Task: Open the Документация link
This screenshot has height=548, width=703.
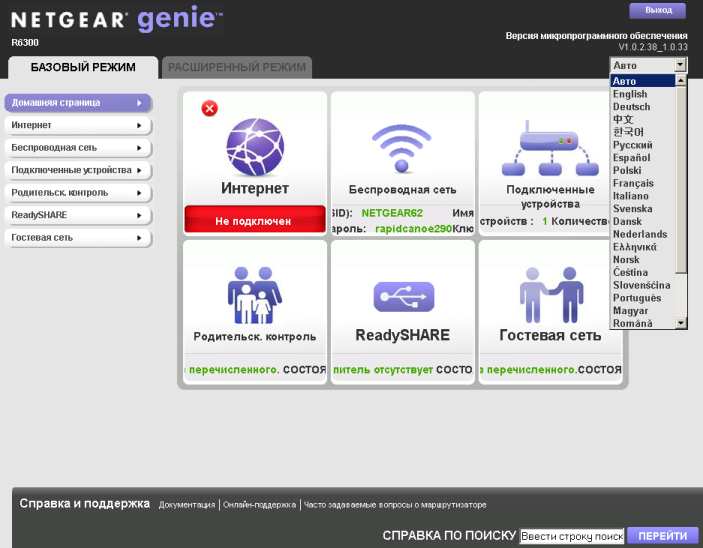Action: (x=187, y=505)
